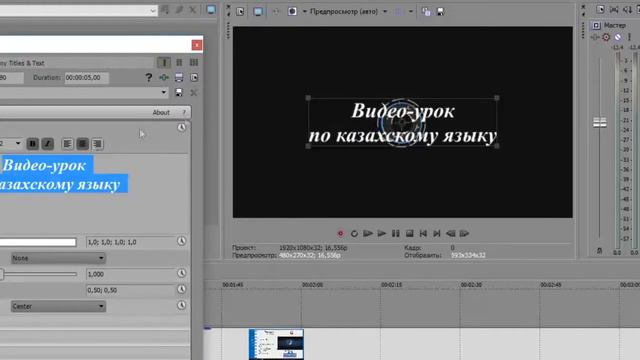Open the None dropdown in the text panel
Screen dimensions: 640x360
[58, 258]
